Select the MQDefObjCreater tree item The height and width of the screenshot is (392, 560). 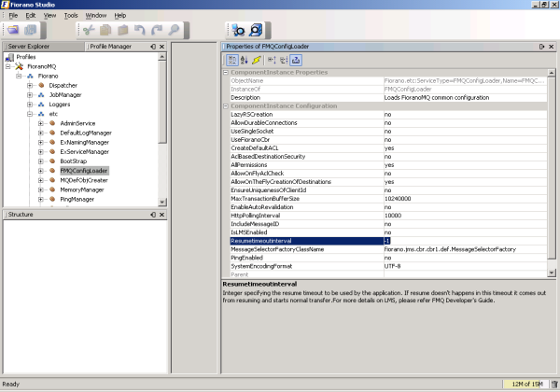[84, 180]
